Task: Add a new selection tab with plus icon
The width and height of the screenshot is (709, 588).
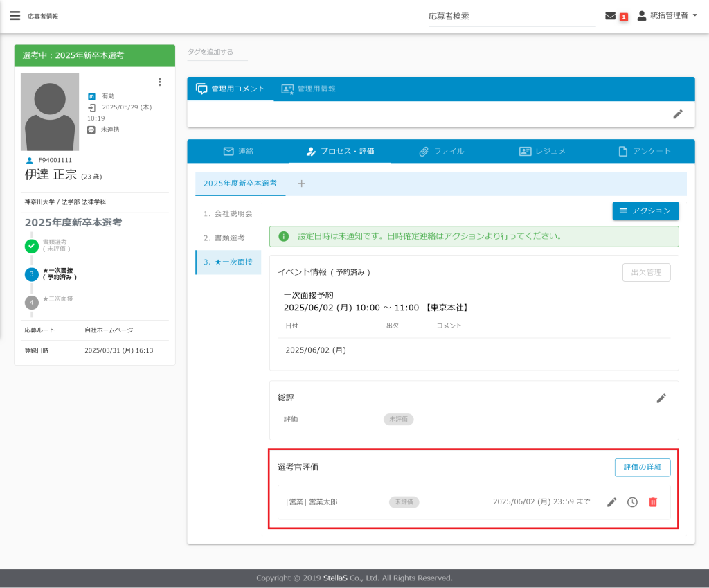Action: click(x=301, y=184)
